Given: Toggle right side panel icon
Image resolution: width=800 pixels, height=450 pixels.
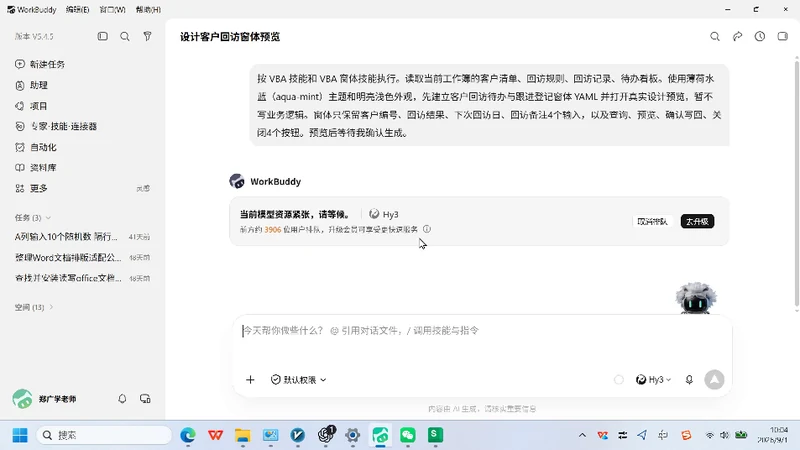Looking at the screenshot, I should (782, 36).
